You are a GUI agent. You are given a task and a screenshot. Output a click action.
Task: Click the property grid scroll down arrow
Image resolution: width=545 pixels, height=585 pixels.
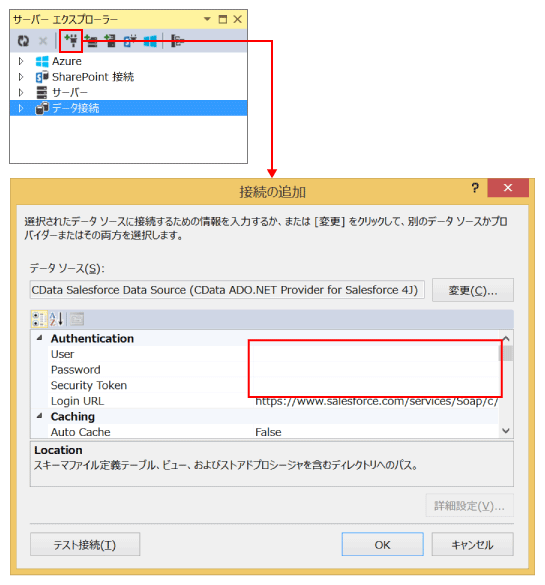[x=506, y=431]
